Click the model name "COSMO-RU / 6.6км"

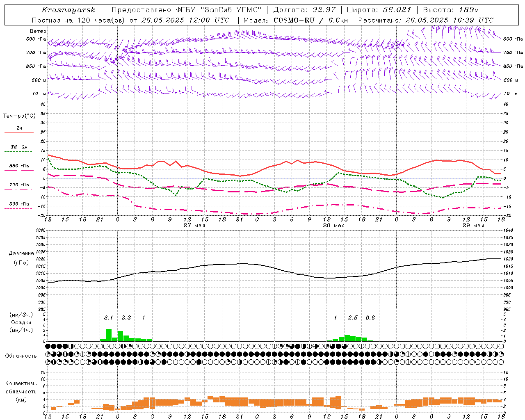click(x=311, y=20)
